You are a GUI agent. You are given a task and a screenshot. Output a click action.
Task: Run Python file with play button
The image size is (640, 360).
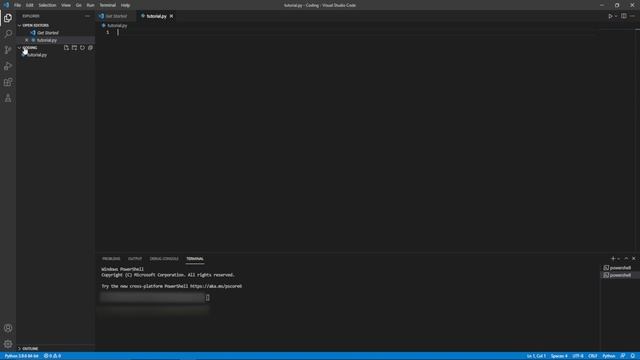(610, 16)
